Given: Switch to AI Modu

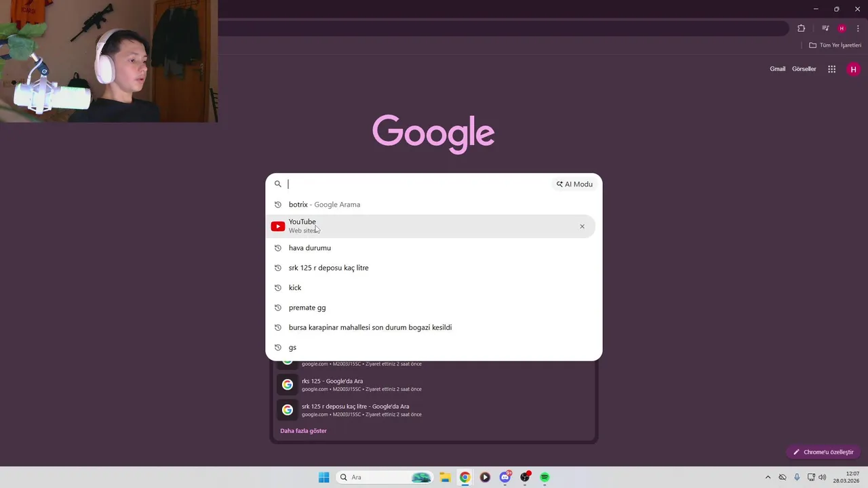Looking at the screenshot, I should [x=574, y=184].
